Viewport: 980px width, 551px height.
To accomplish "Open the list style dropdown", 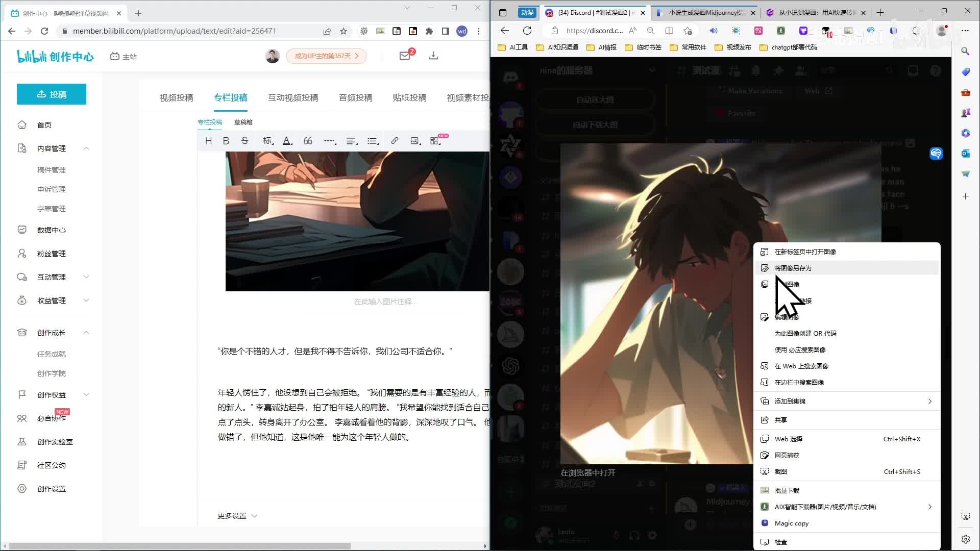I will 373,141.
